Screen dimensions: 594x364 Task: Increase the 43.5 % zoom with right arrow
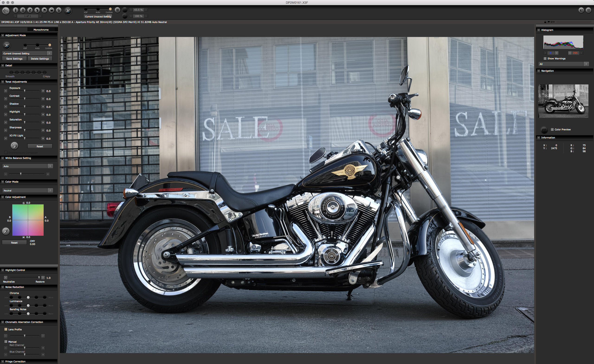click(x=146, y=10)
